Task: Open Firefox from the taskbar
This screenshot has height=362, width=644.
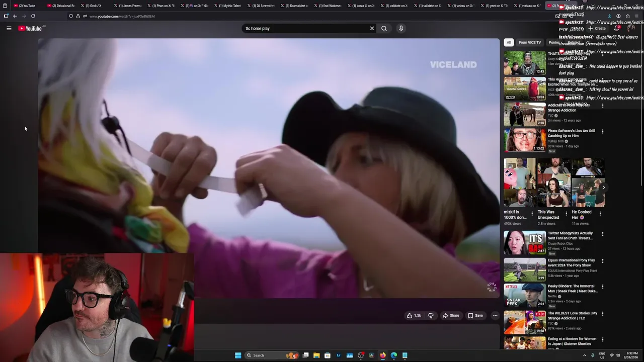Action: click(x=383, y=355)
